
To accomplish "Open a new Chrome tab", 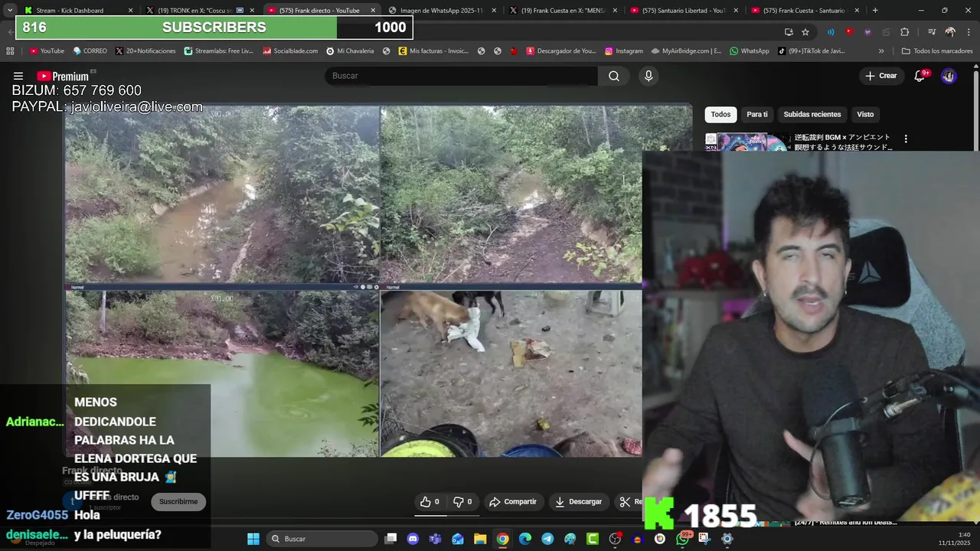I will [875, 11].
